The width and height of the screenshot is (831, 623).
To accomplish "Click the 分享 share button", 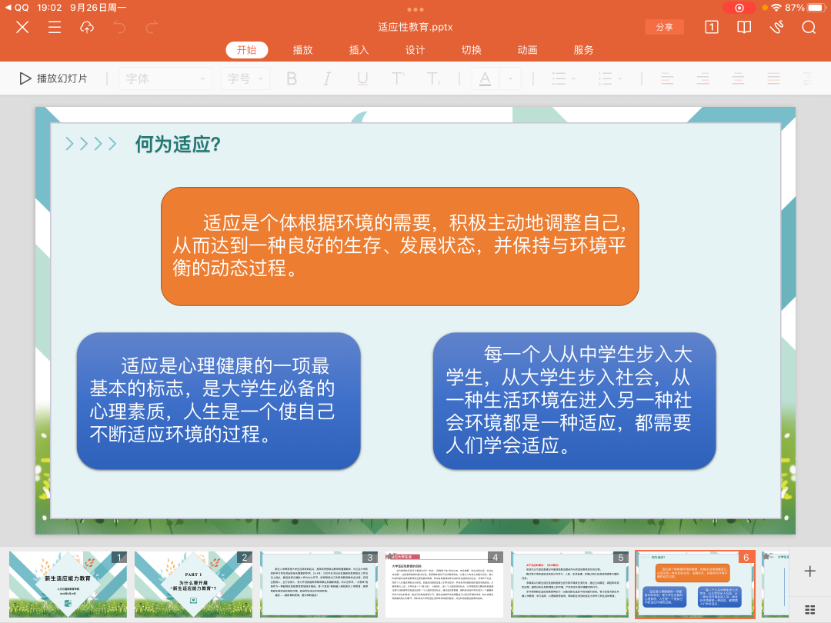I will coord(664,27).
